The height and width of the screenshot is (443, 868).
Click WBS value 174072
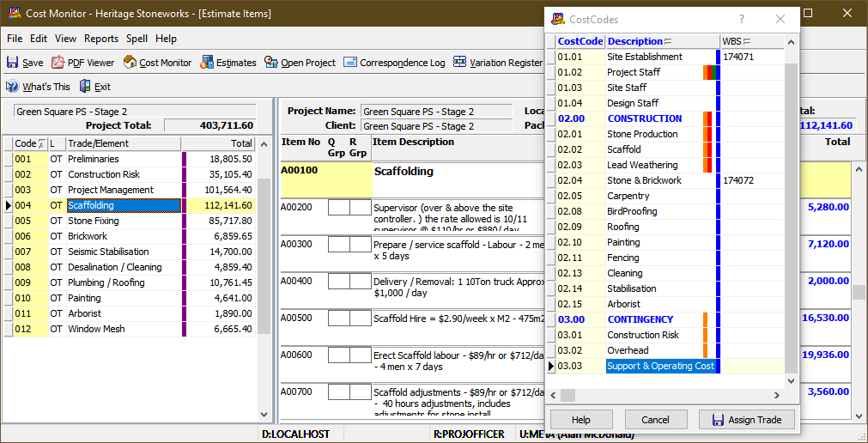click(x=738, y=180)
